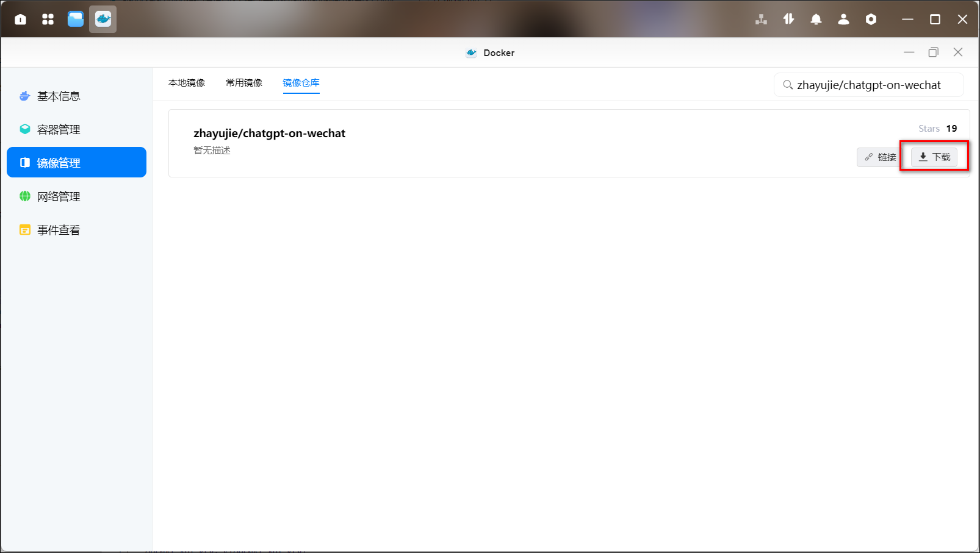Open the notifications bell icon
The height and width of the screenshot is (553, 980).
click(816, 20)
